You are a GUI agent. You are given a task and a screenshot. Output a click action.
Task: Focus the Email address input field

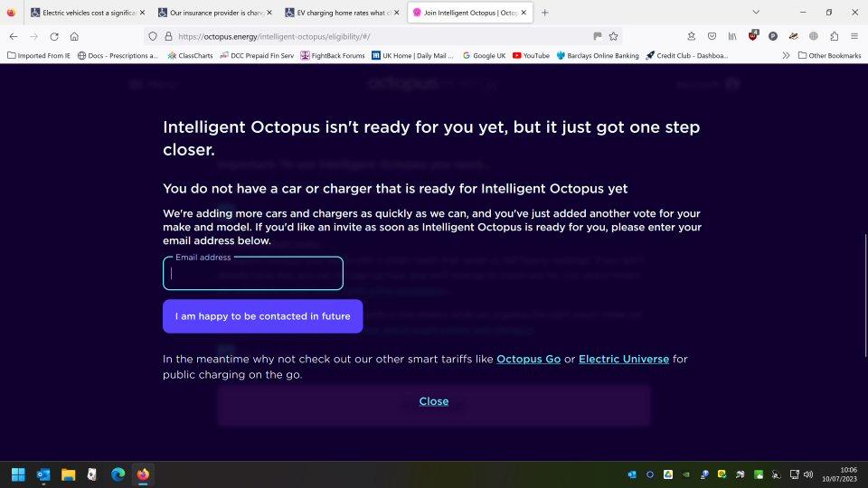pyautogui.click(x=253, y=274)
